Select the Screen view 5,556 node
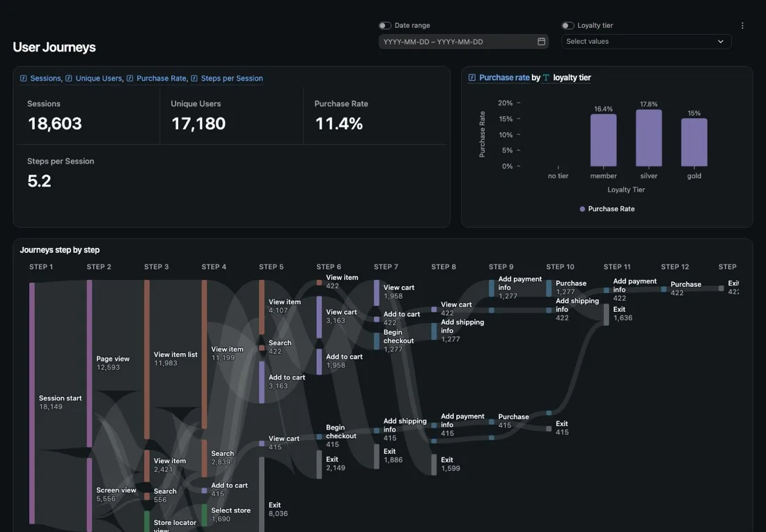The width and height of the screenshot is (766, 532). click(89, 494)
